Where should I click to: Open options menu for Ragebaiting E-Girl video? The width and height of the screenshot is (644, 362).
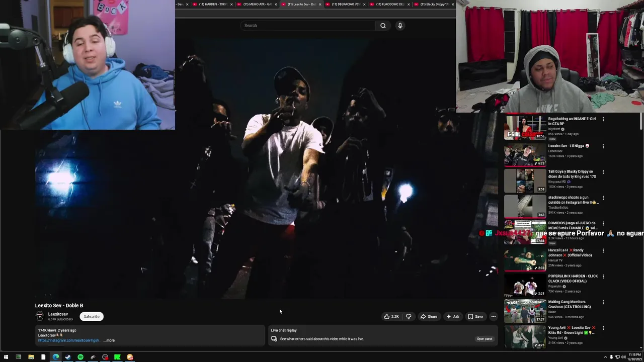tap(603, 119)
